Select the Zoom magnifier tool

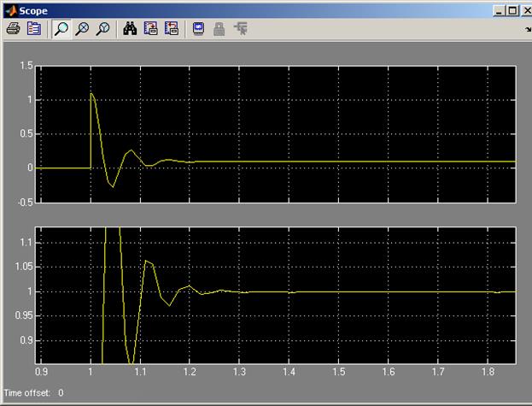click(x=61, y=29)
